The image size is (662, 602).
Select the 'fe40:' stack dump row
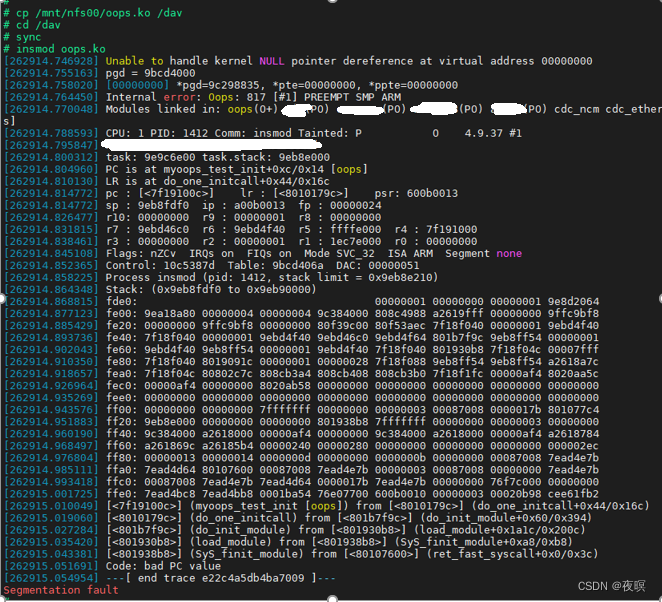coord(301,338)
